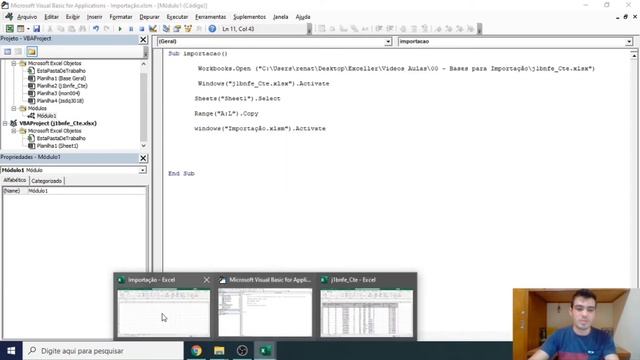Pause execution with the Break icon
Screen dimensions: 640x360
coord(131,29)
